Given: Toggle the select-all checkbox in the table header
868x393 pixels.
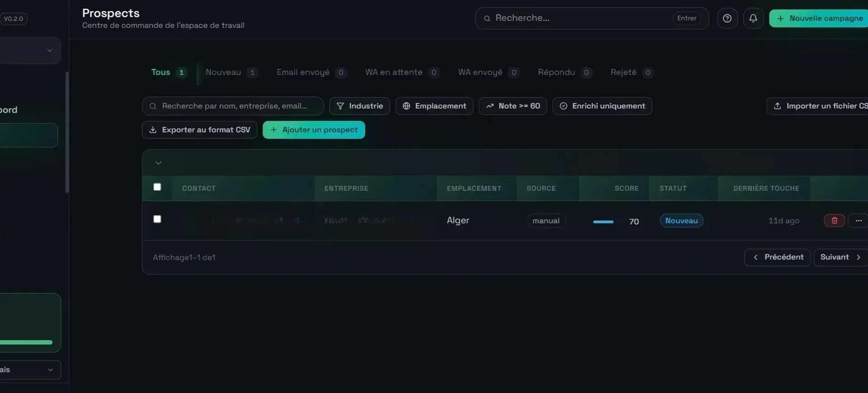Looking at the screenshot, I should (157, 187).
